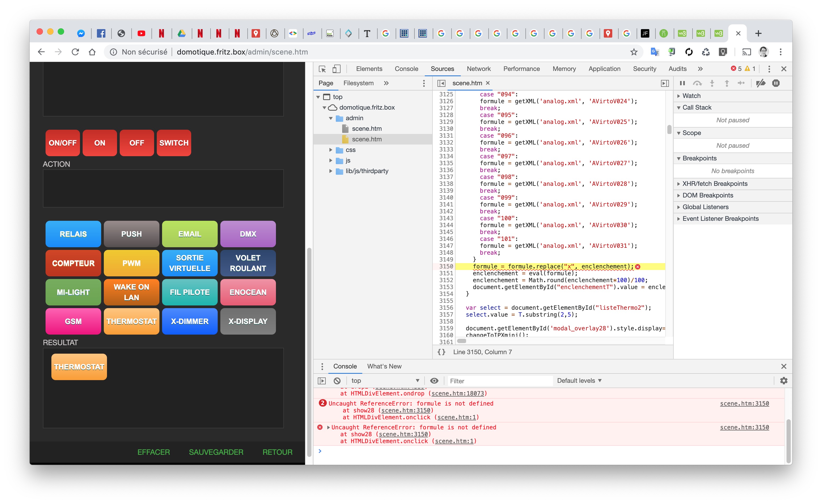
Task: Click the clear console icon
Action: (337, 381)
